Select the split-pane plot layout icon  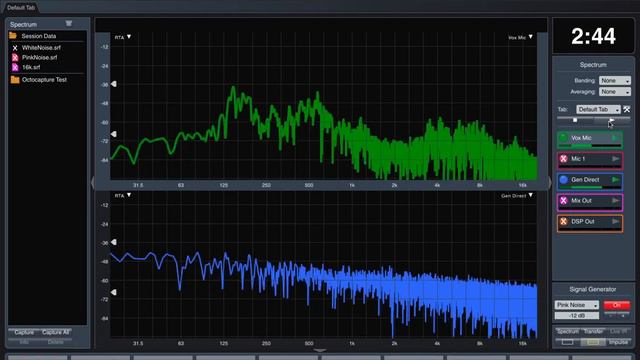[593, 342]
